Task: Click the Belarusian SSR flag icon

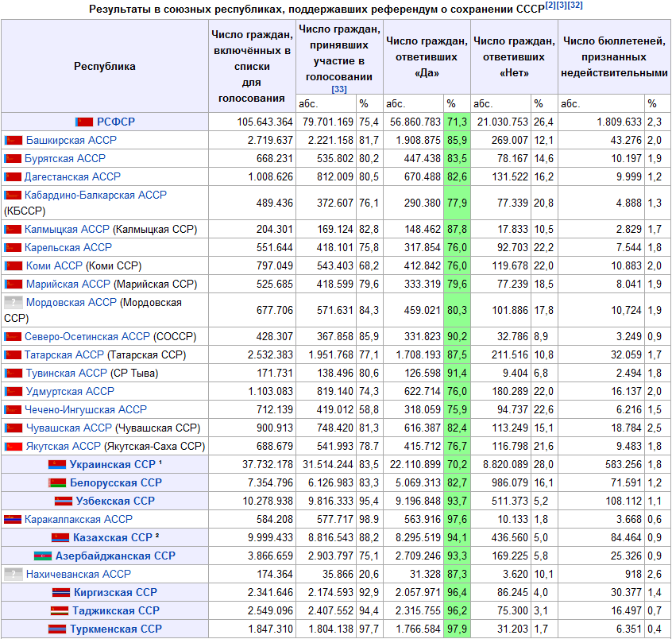Action: click(57, 482)
